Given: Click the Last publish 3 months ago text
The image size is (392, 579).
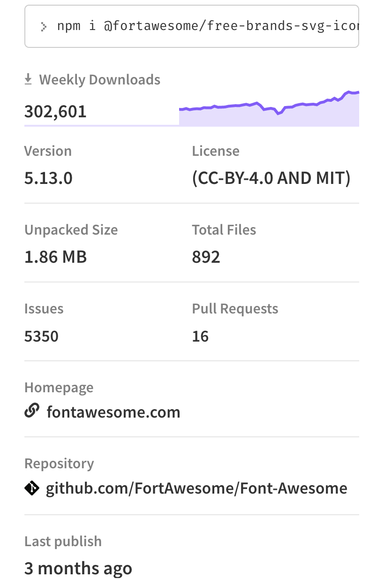Looking at the screenshot, I should (x=78, y=568).
